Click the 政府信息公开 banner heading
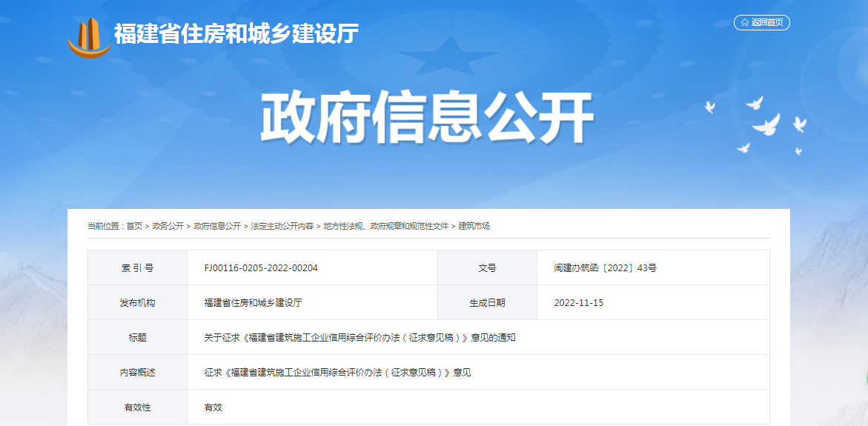The height and width of the screenshot is (426, 868). tap(427, 117)
